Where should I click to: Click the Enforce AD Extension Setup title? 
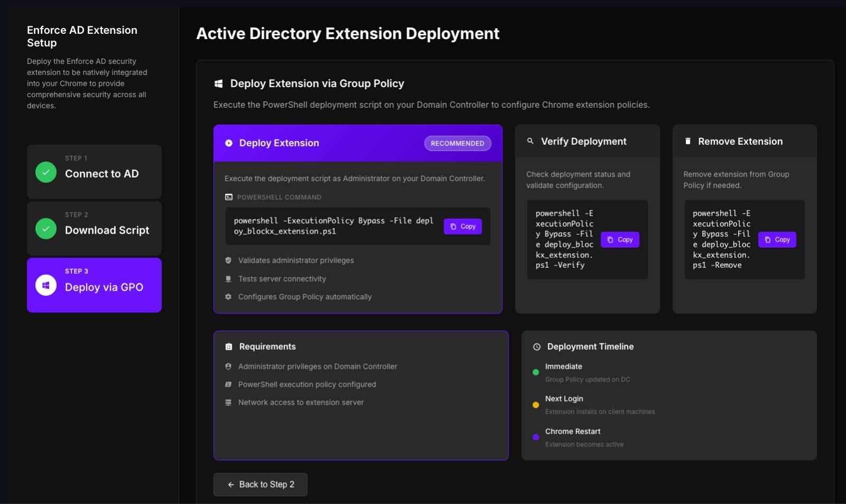click(82, 36)
